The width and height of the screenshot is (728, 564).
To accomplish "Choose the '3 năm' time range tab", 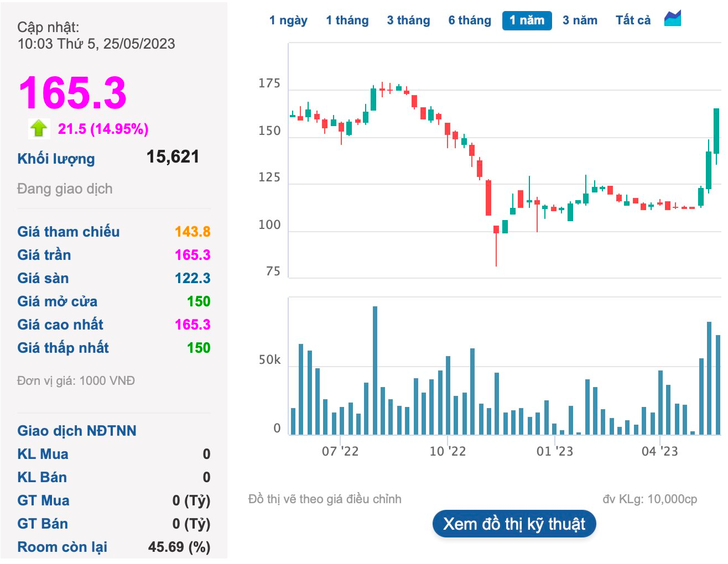I will pyautogui.click(x=580, y=20).
